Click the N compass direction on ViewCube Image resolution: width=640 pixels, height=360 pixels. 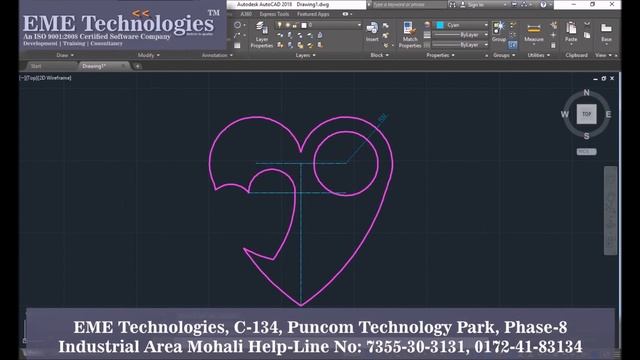point(587,93)
